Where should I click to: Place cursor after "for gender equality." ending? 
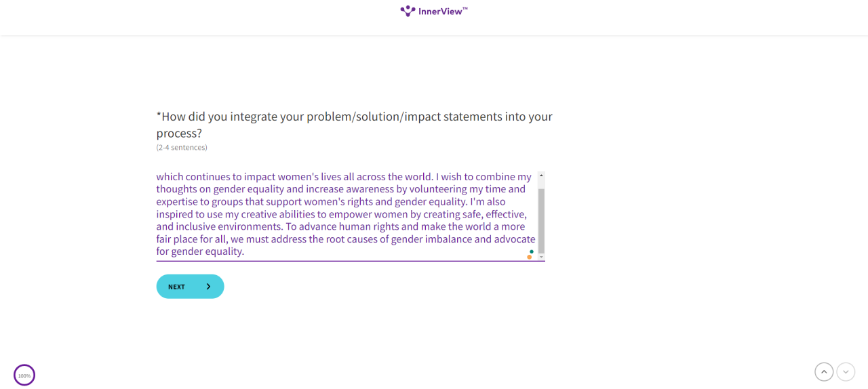pyautogui.click(x=245, y=251)
